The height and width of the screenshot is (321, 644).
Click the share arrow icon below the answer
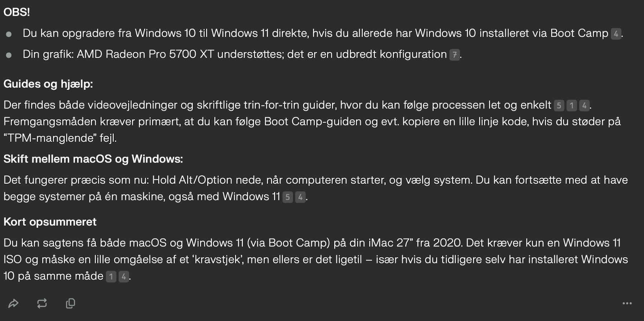point(13,303)
